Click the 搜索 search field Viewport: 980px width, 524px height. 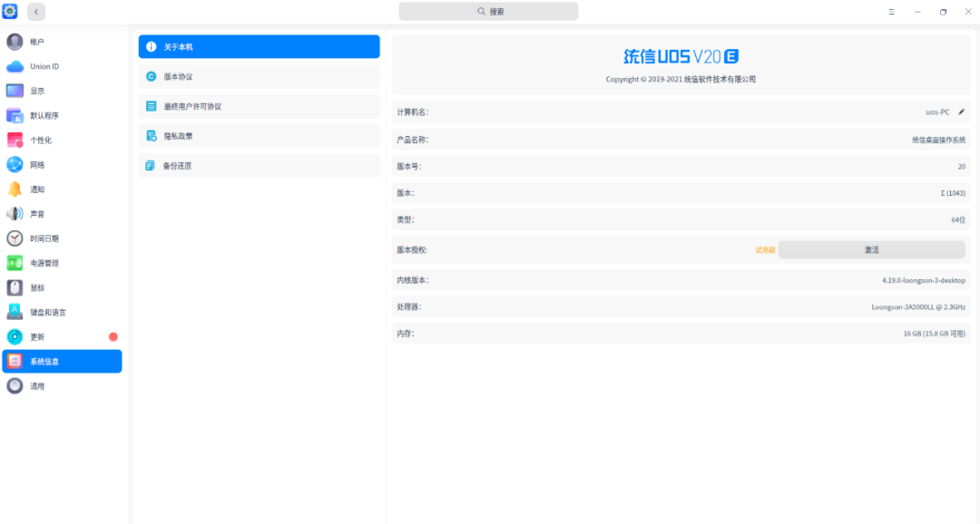coord(488,11)
